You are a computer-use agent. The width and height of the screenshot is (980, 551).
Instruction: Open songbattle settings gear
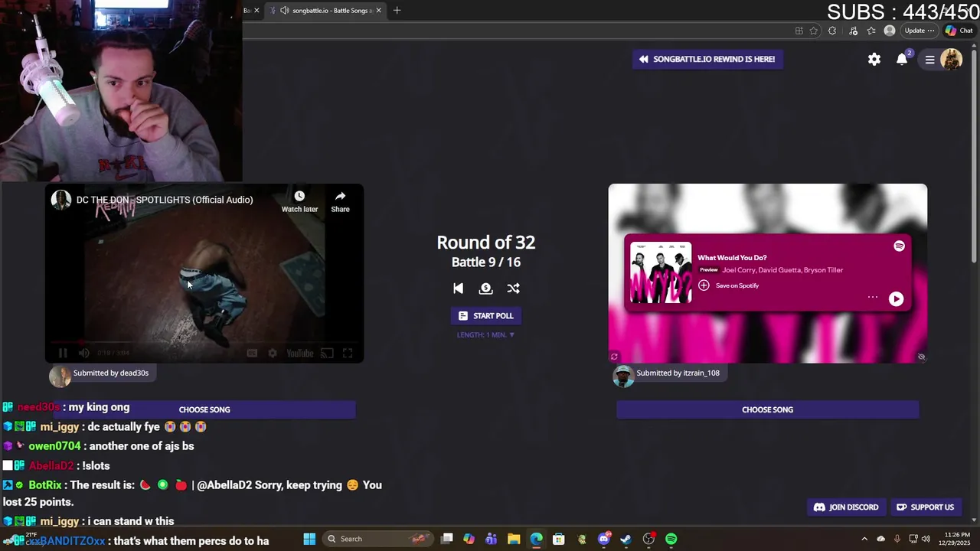874,59
